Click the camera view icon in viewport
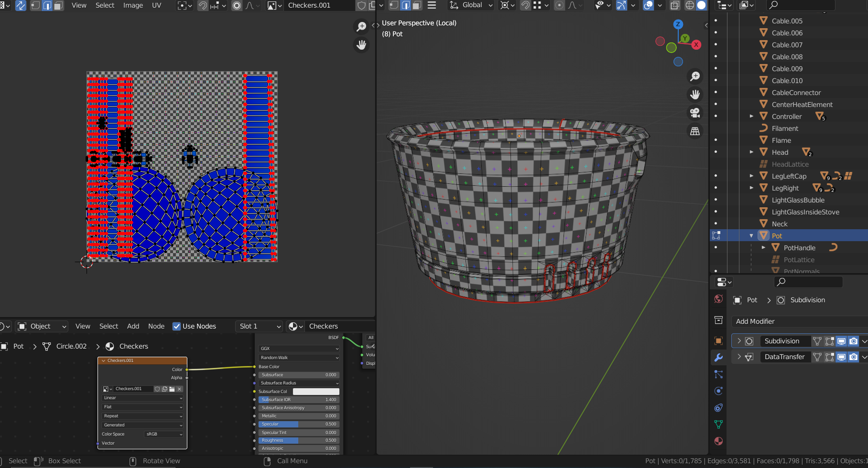Image resolution: width=868 pixels, height=468 pixels. pyautogui.click(x=695, y=113)
